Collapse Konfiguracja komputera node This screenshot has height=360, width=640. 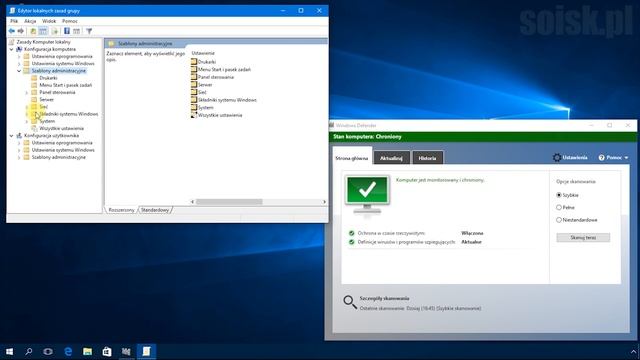pos(11,49)
